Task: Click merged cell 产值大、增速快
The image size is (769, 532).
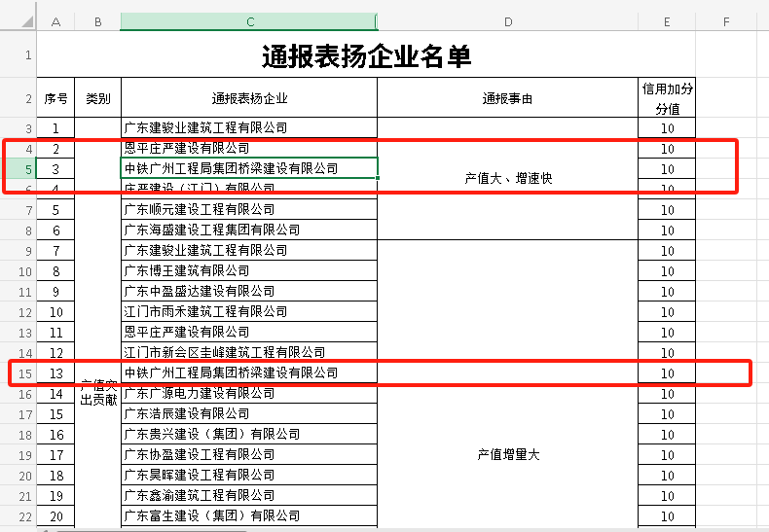Action: pos(507,178)
